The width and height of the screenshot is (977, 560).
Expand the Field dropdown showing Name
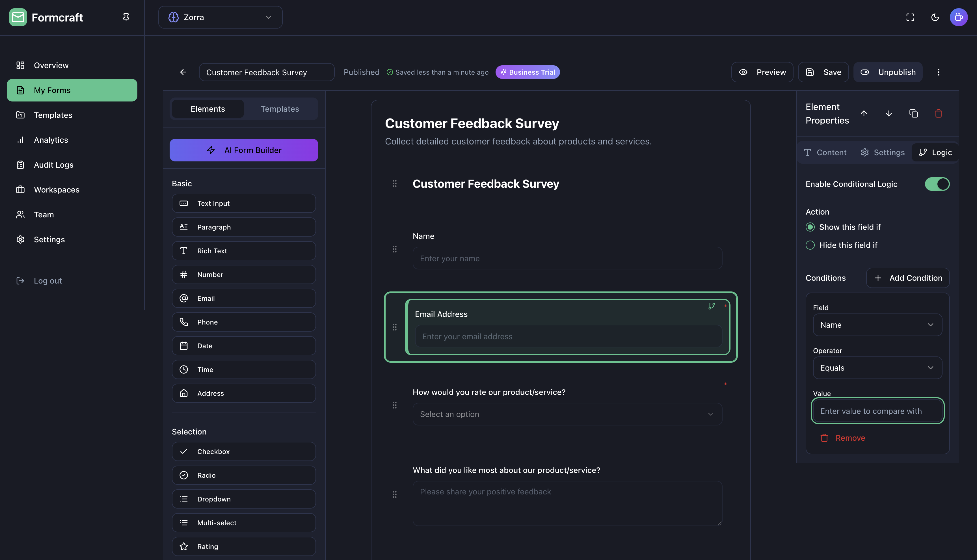[x=877, y=325]
